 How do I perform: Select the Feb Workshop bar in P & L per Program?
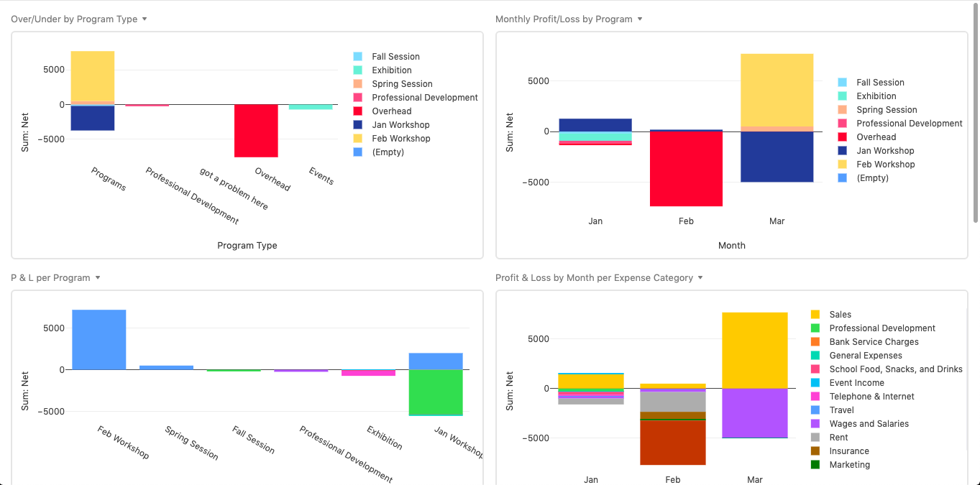coord(99,339)
